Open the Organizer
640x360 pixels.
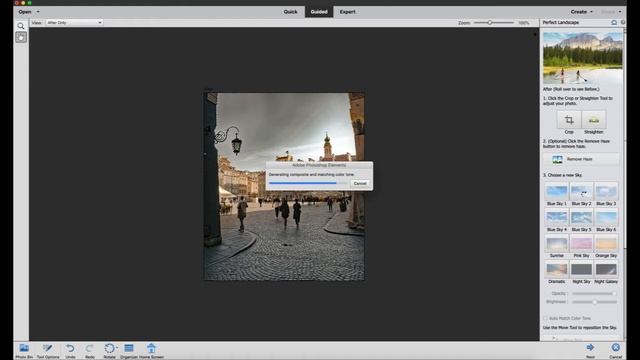[x=129, y=350]
